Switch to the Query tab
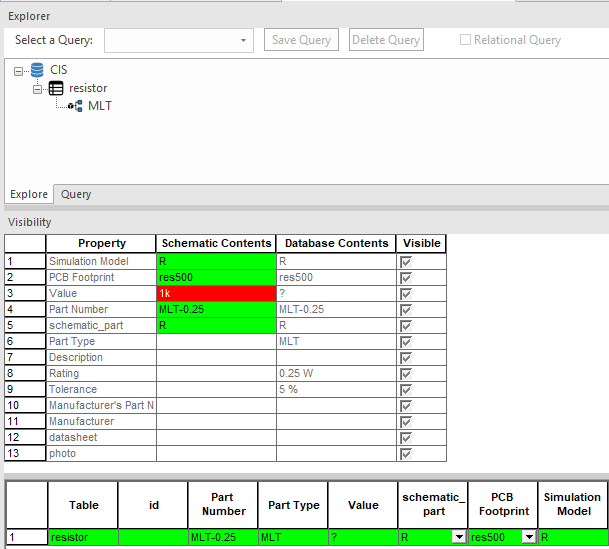This screenshot has width=609, height=549. pyautogui.click(x=76, y=194)
